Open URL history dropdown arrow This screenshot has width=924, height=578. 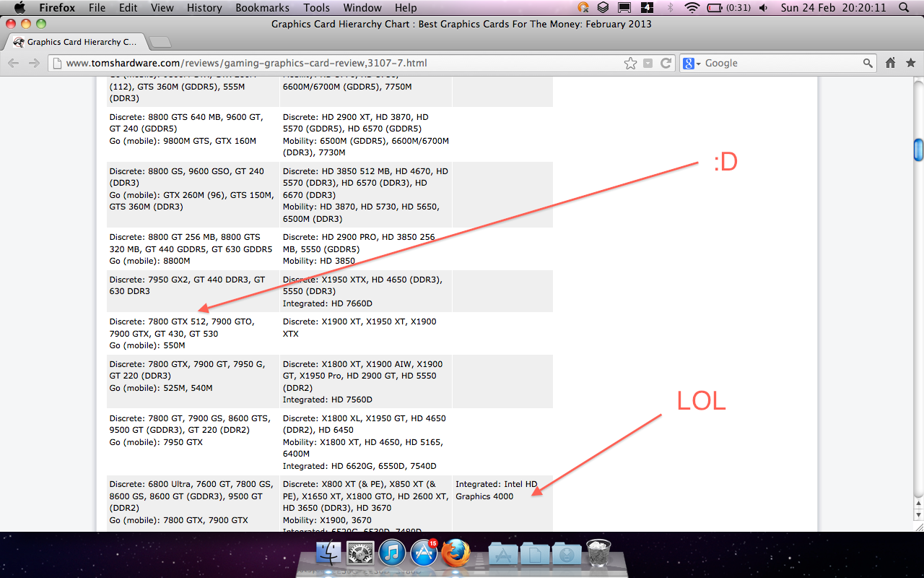click(x=648, y=64)
